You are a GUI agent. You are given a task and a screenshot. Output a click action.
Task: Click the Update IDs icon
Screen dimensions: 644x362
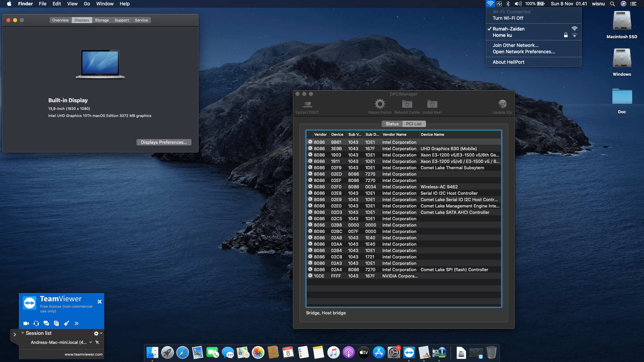click(502, 106)
